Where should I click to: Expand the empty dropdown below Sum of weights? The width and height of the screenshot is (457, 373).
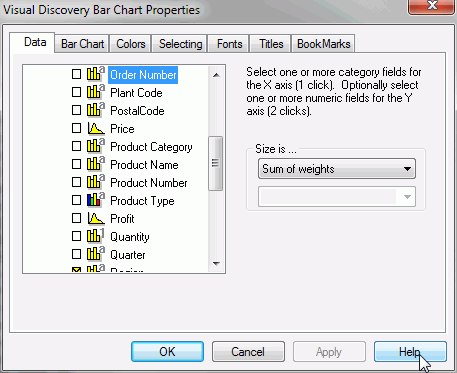coord(337,197)
